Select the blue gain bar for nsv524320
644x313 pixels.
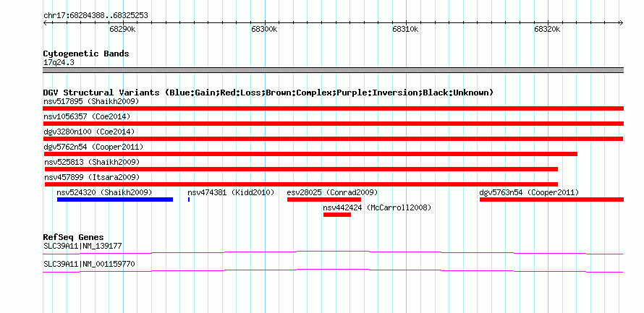click(115, 200)
